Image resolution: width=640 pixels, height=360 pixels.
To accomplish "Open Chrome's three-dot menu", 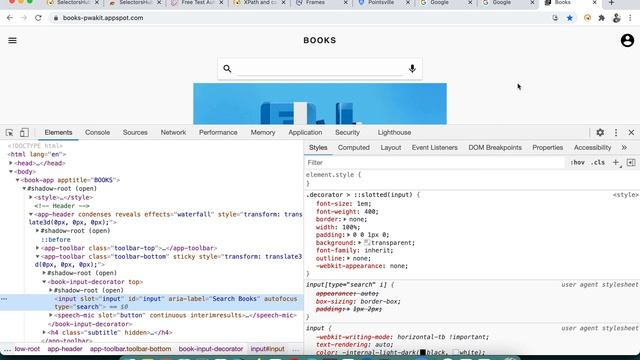I will (x=631, y=18).
